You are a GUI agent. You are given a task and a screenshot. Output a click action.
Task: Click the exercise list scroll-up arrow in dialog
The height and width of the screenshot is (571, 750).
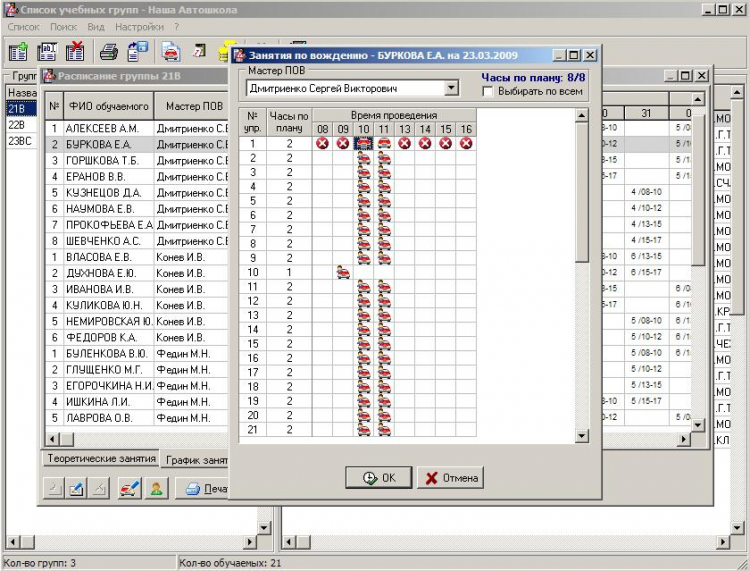coord(582,115)
